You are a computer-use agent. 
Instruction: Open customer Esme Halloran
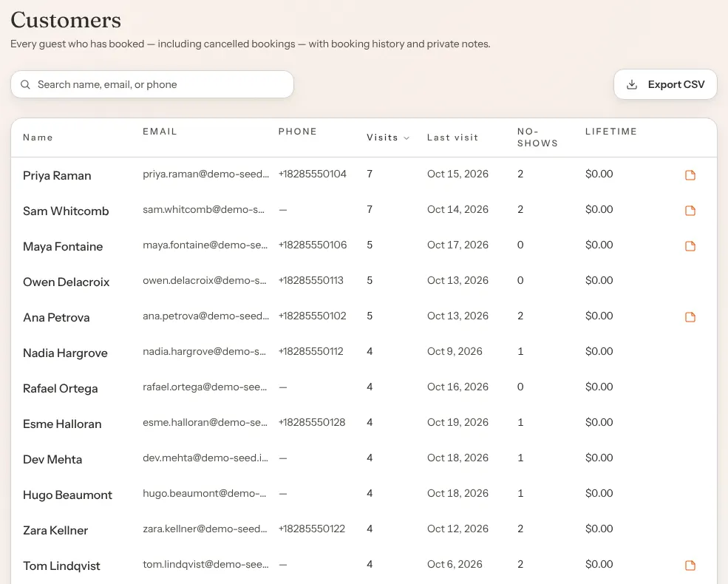click(x=62, y=424)
